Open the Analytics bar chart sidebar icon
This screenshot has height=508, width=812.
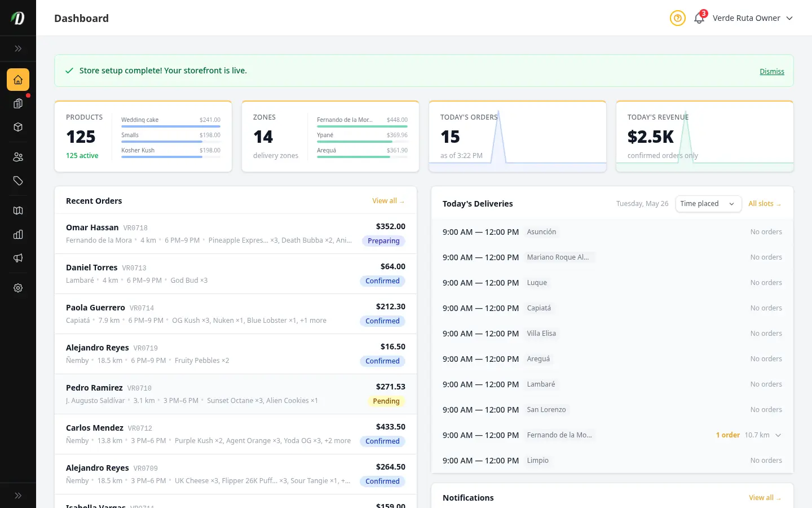point(18,234)
